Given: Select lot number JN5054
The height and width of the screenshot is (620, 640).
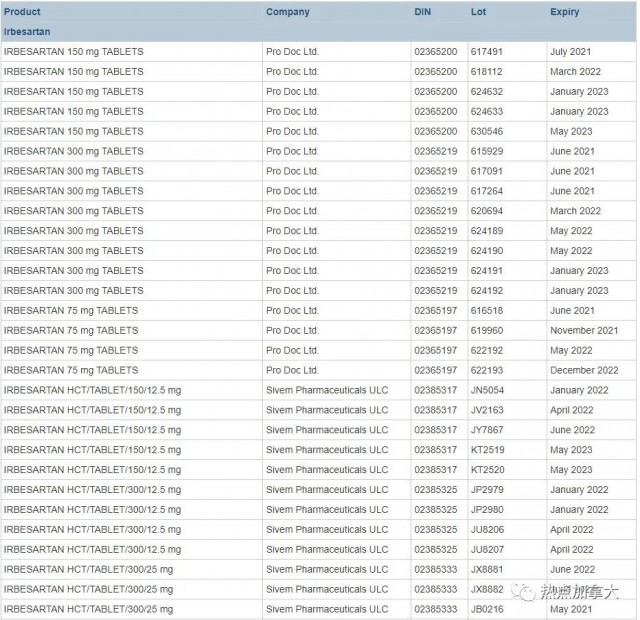Looking at the screenshot, I should 487,390.
